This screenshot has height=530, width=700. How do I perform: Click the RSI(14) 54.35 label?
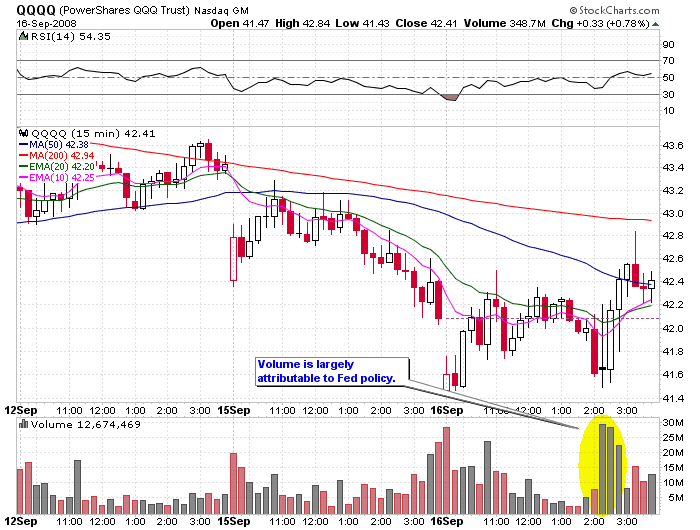point(71,36)
